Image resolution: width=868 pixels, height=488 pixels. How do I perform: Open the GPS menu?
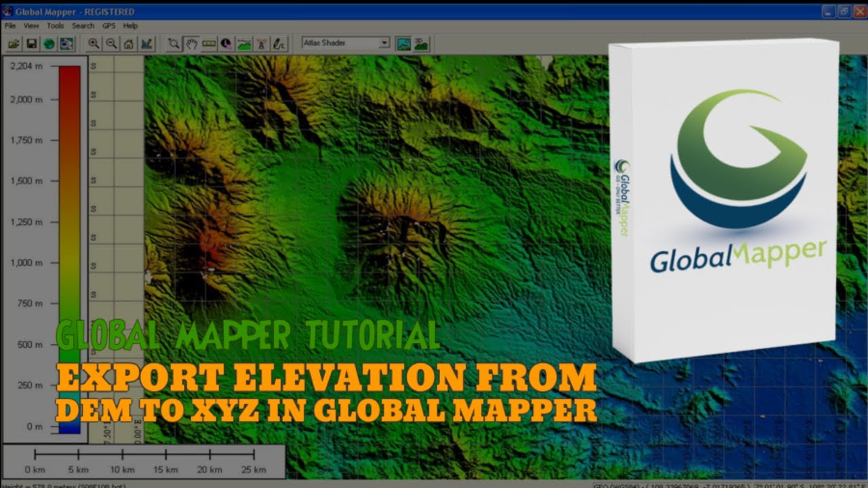108,26
